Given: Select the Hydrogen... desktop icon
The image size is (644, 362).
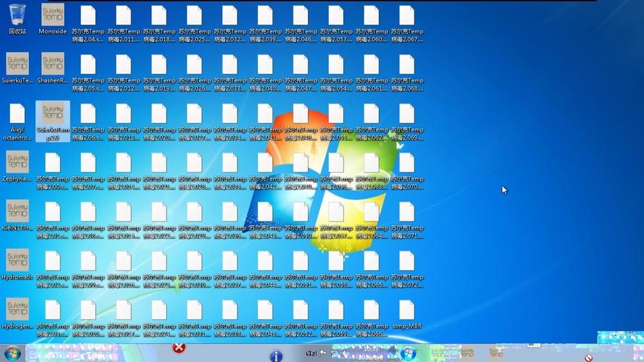Looking at the screenshot, I should 17,314.
